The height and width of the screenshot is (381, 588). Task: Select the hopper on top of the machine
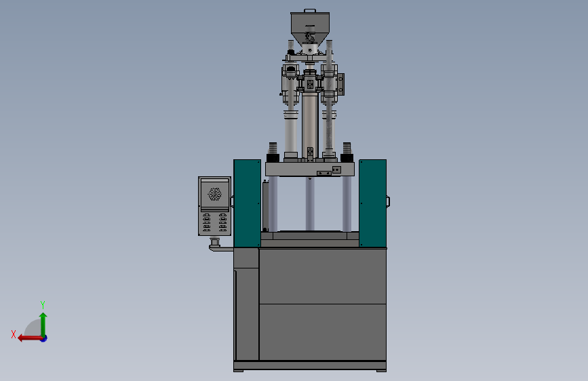tap(310, 28)
